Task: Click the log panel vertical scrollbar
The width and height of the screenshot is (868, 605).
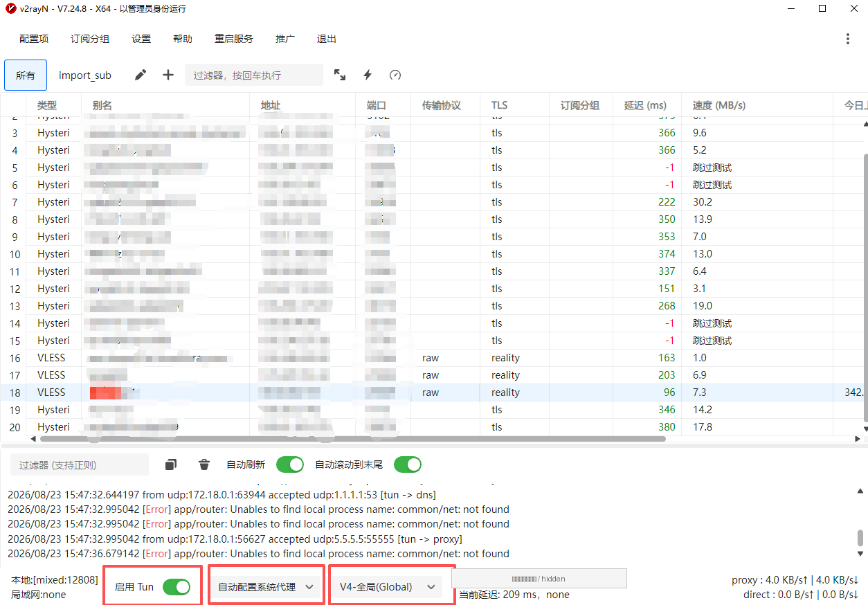Action: [860, 538]
